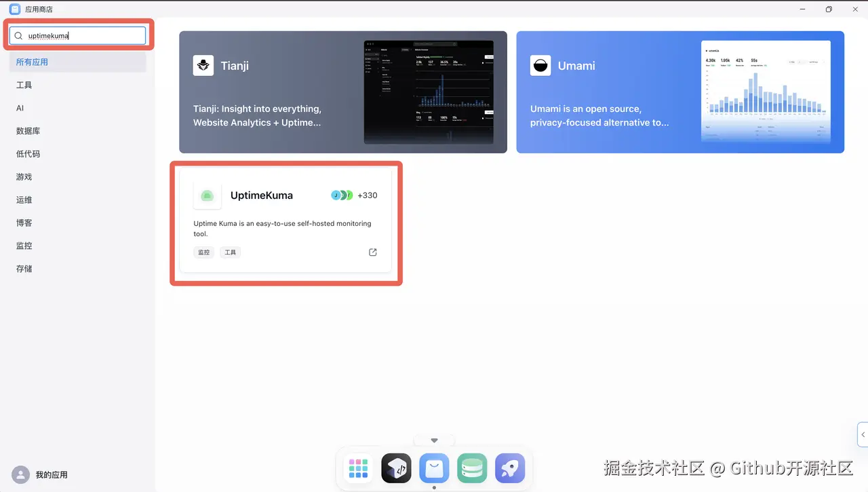
Task: Click the 工具 tag on UptimeKuma card
Action: 231,252
